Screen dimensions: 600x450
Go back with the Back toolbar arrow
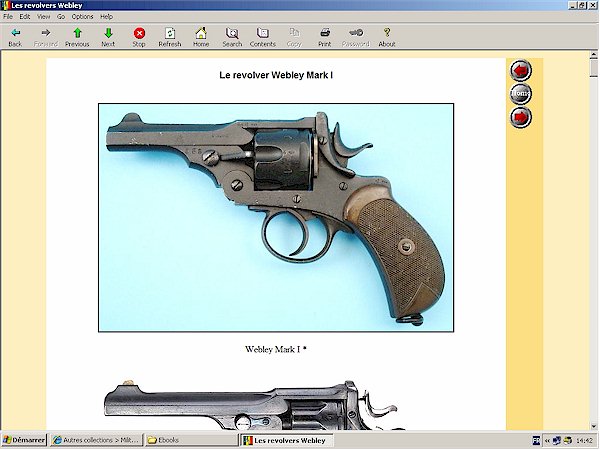(x=15, y=37)
